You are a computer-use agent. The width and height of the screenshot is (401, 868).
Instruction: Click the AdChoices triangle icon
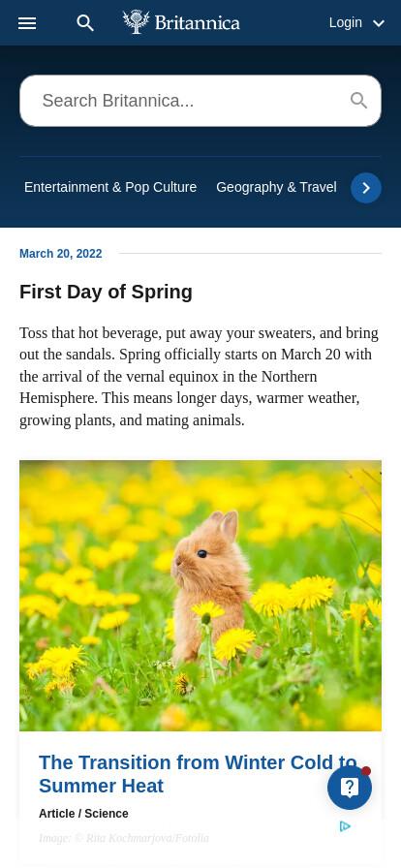tap(345, 826)
